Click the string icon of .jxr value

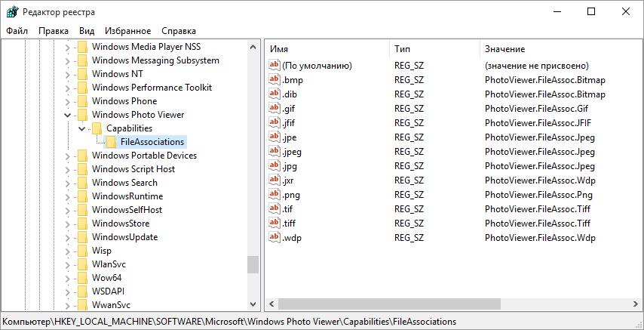point(274,180)
